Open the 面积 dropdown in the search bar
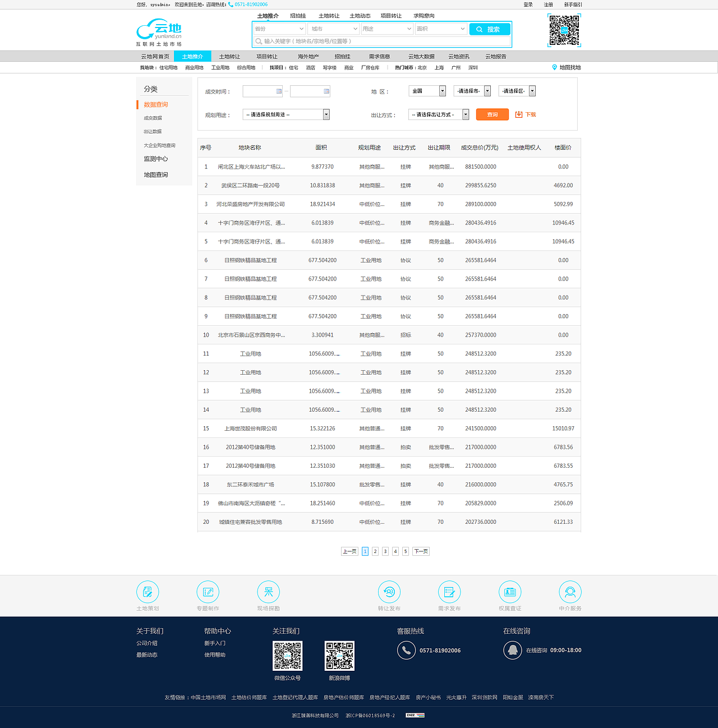718x728 pixels. point(441,29)
